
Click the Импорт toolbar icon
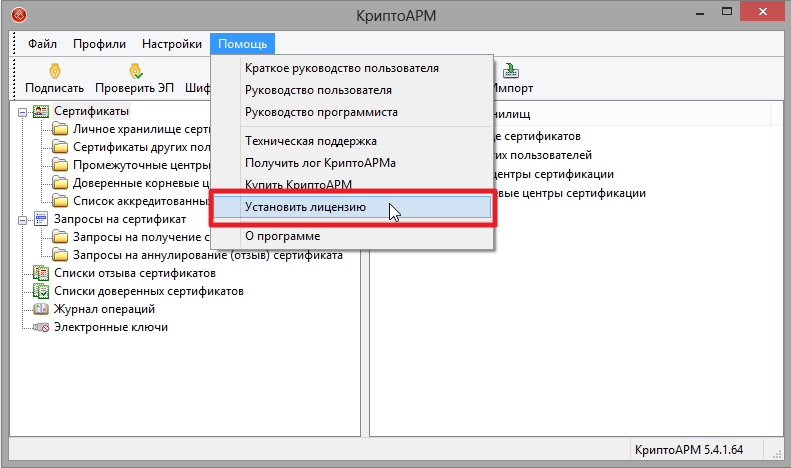(511, 71)
